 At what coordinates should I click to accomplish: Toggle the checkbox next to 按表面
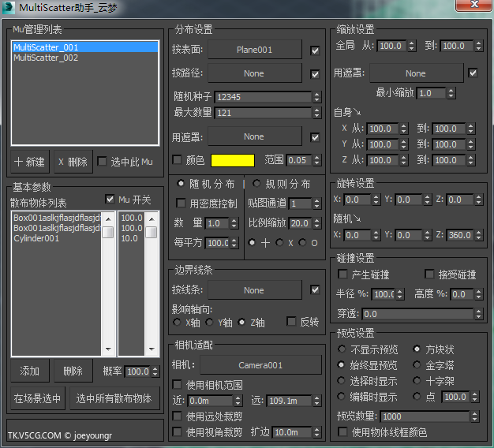tap(315, 50)
